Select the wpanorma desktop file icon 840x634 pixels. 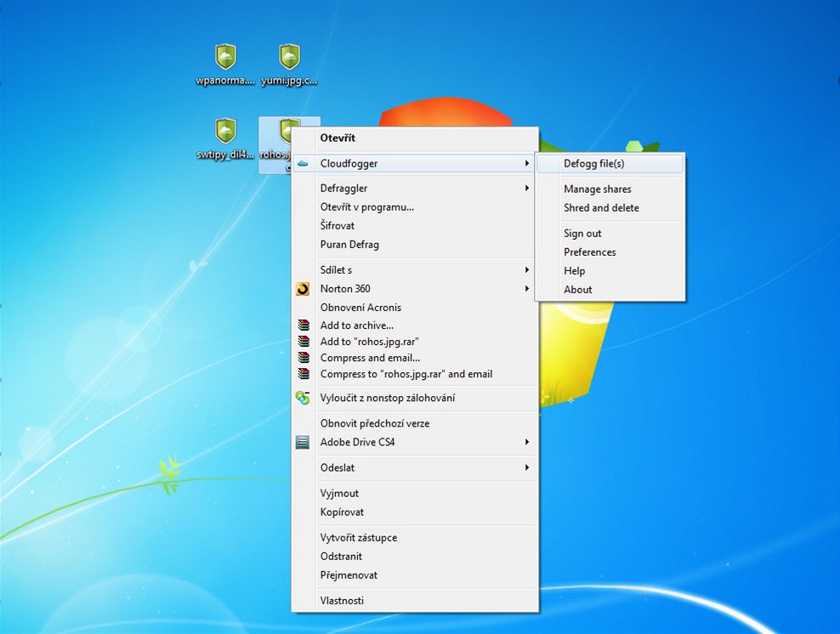[x=225, y=57]
